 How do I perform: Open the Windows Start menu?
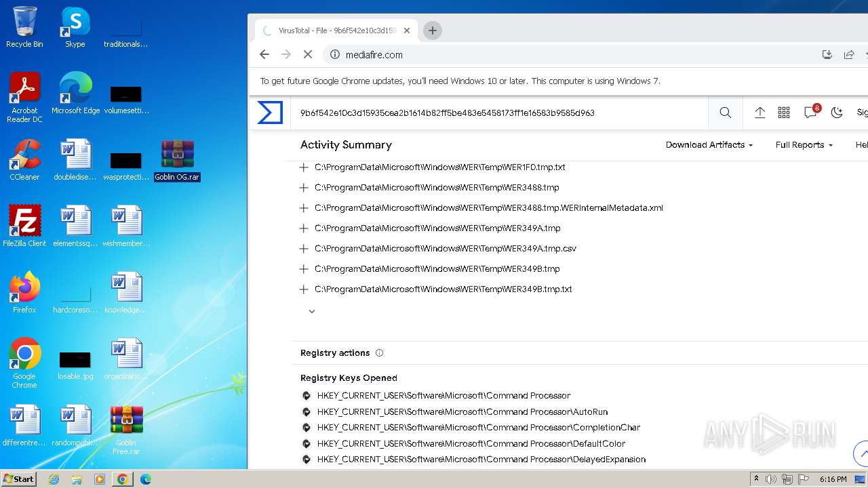click(19, 479)
